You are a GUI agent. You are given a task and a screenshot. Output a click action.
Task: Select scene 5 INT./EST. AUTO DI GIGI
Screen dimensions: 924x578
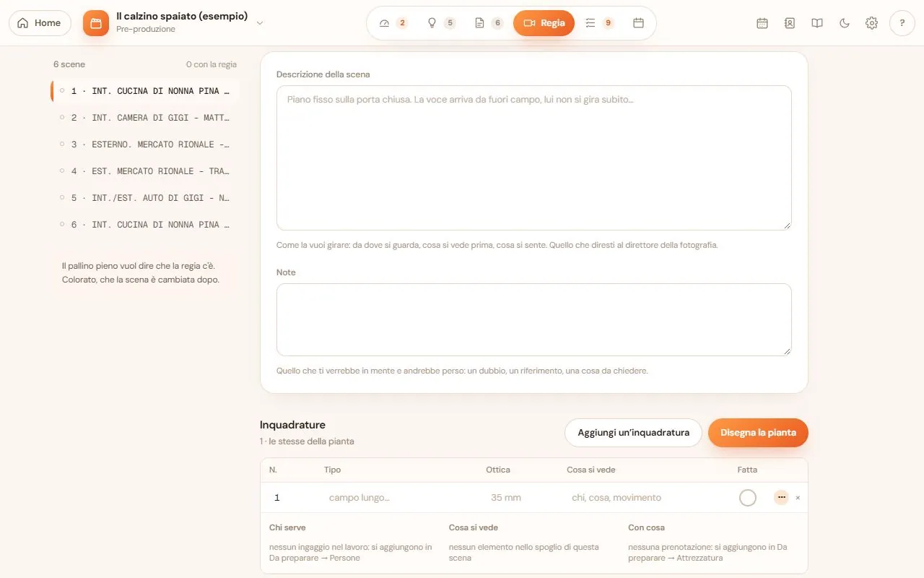tap(145, 198)
